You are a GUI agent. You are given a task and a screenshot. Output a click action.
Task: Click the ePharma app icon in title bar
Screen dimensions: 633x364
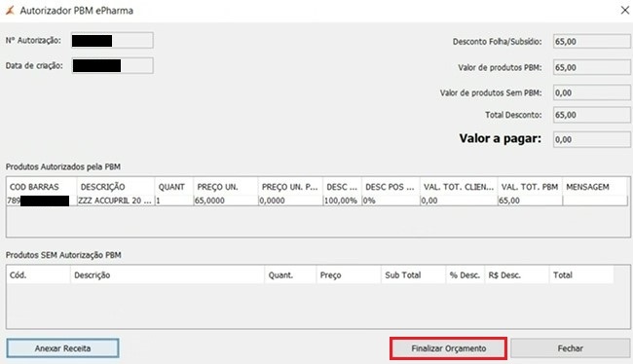(x=10, y=11)
